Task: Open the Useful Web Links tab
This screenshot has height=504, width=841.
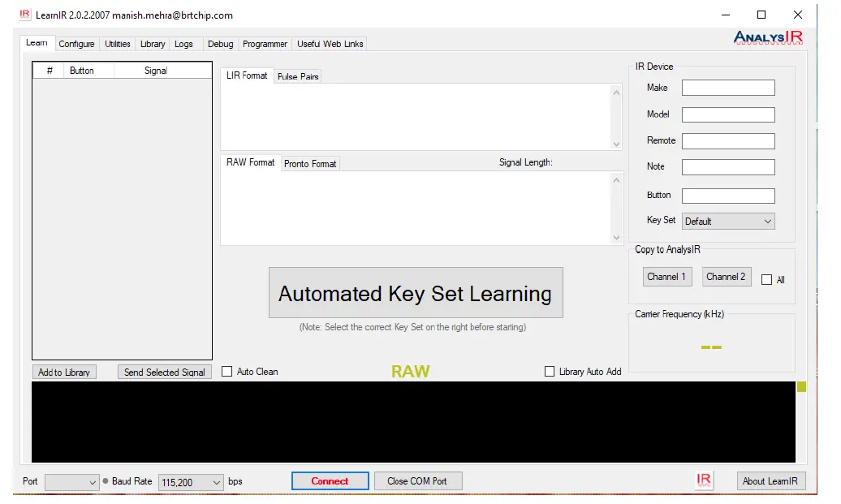Action: click(x=329, y=44)
